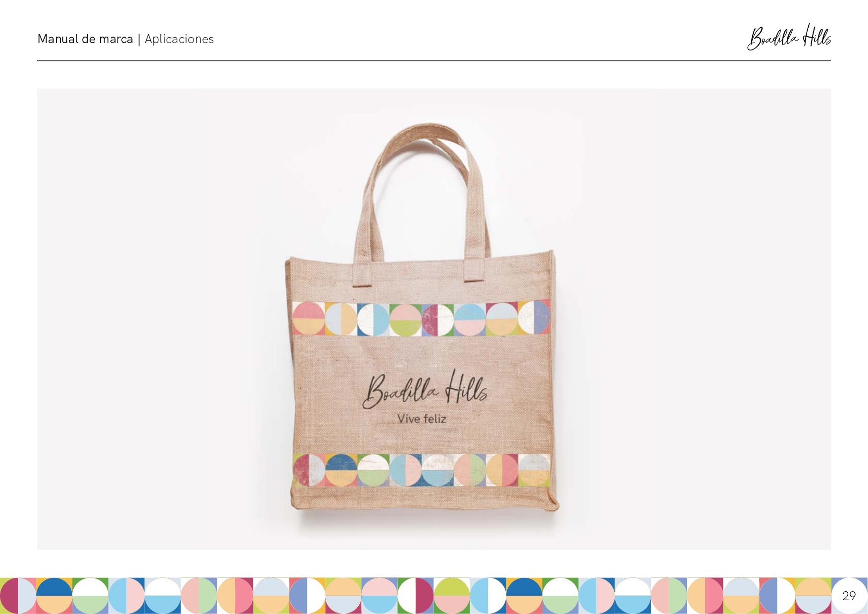
Task: Click the horizontal divider line under the header
Action: (434, 61)
